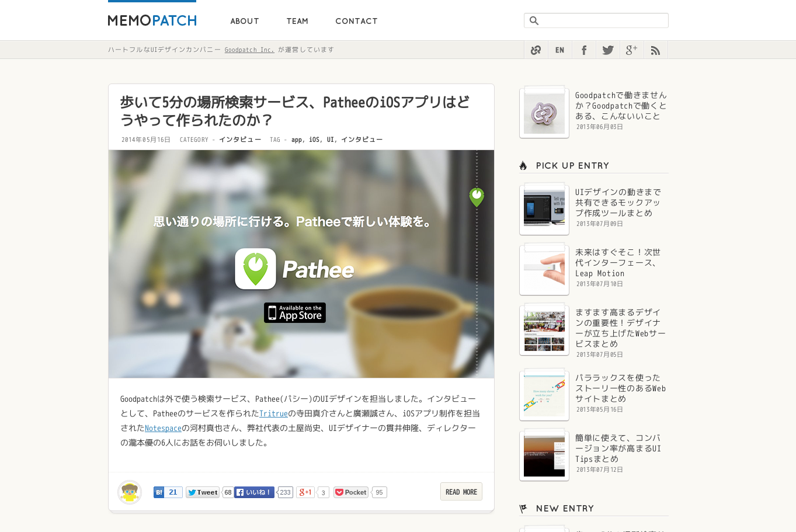The image size is (796, 532).
Task: Switch to the EN language version
Action: [x=559, y=50]
